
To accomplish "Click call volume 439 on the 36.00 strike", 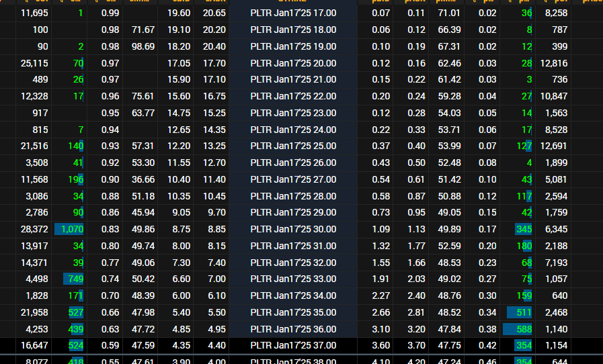I will [x=76, y=329].
